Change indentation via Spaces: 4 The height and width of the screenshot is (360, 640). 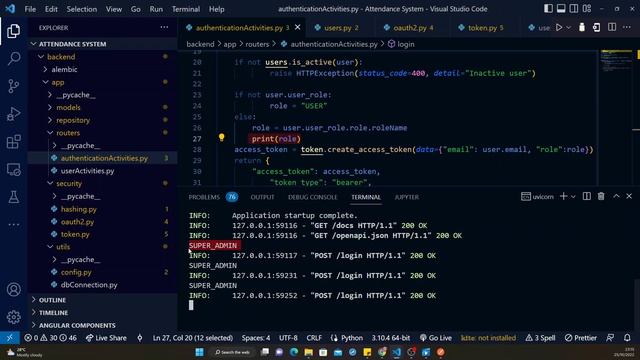coord(256,338)
